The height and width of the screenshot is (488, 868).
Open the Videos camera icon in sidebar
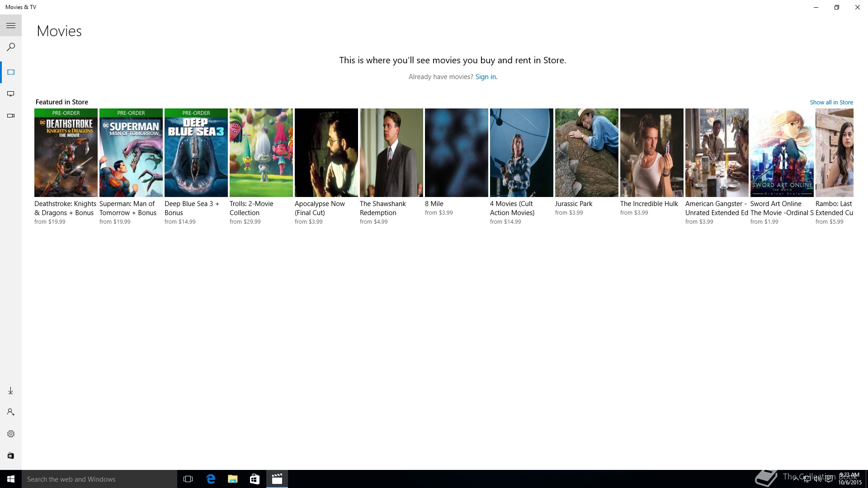(11, 116)
